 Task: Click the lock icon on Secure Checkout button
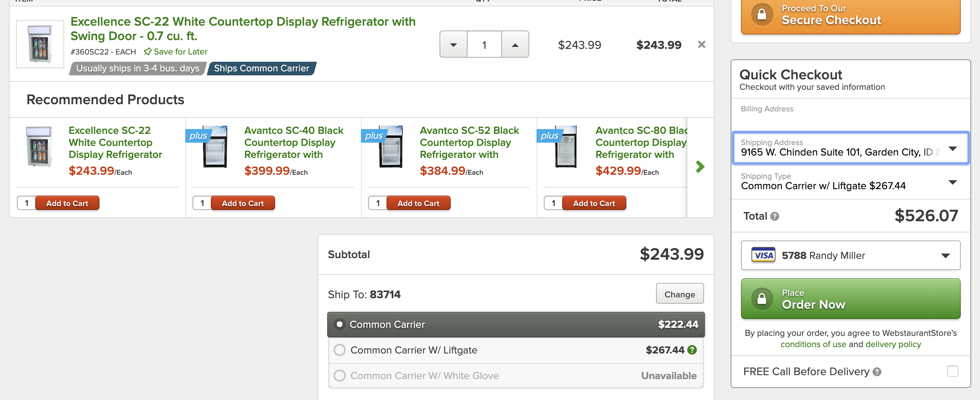762,15
